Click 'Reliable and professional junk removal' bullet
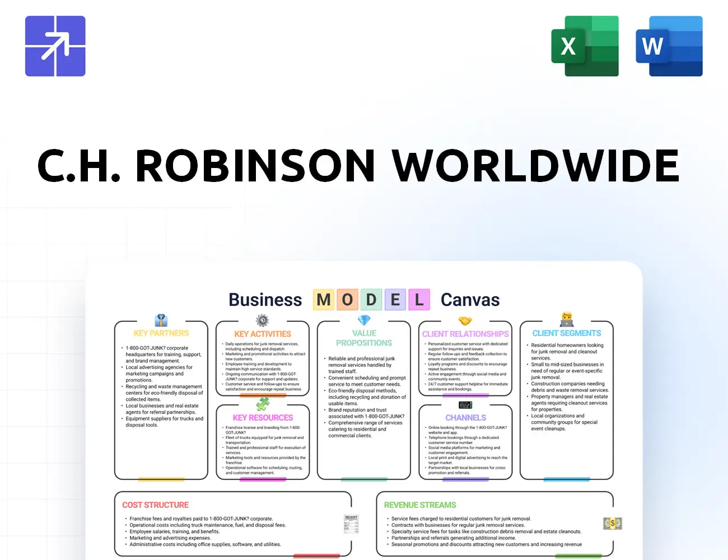Image resolution: width=728 pixels, height=560 pixels. pos(361,365)
